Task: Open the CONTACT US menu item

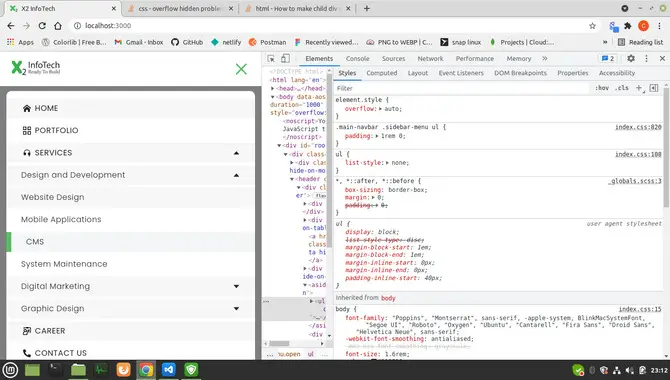Action: [x=130, y=353]
